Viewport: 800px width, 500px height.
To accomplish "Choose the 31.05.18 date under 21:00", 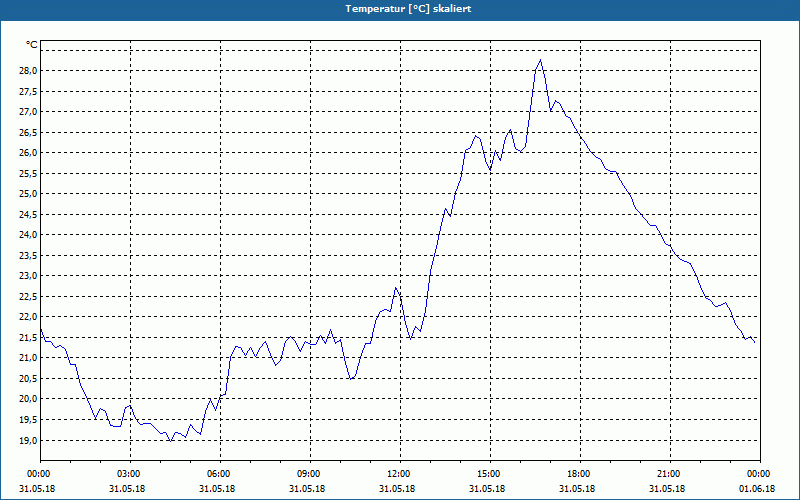I will 667,488.
